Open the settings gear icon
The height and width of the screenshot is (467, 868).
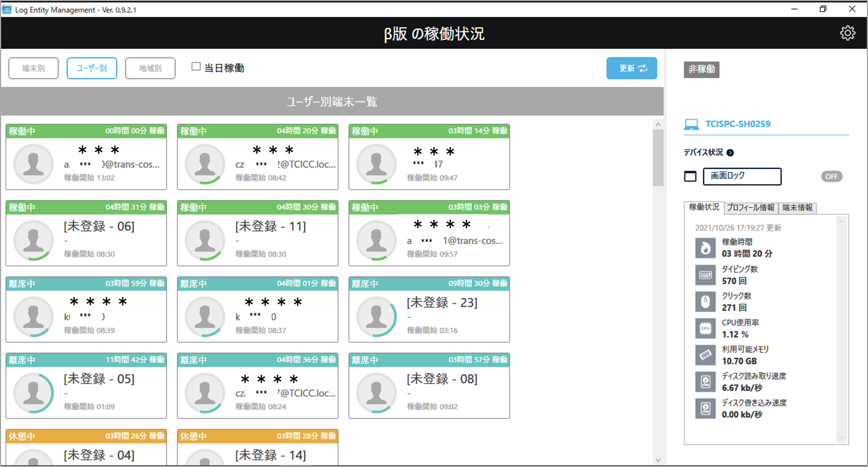[847, 33]
